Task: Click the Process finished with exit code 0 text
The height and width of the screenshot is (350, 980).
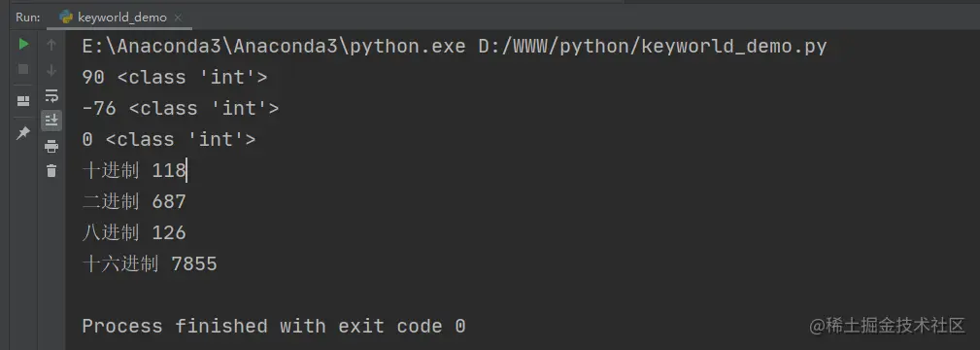Action: (x=274, y=327)
